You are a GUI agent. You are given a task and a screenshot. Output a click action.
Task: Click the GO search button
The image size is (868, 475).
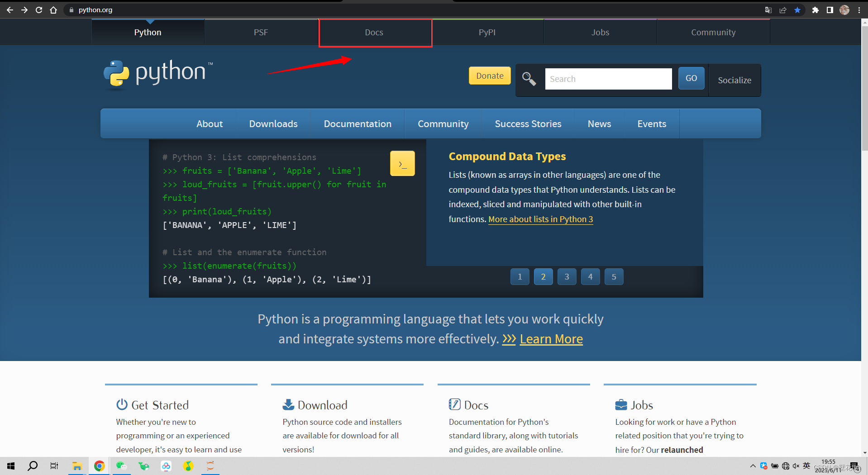click(691, 78)
